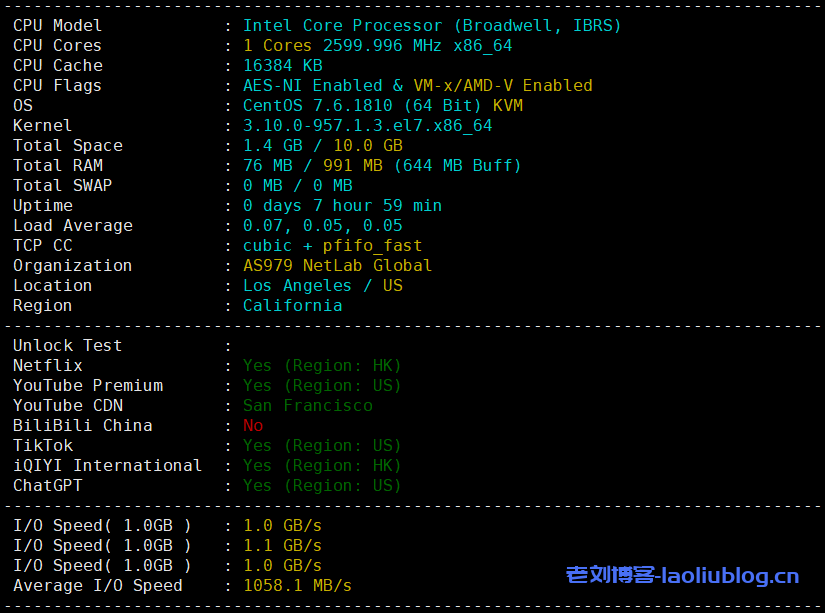Click the YouTube CDN San Francisco value
825x613 pixels.
click(x=307, y=406)
